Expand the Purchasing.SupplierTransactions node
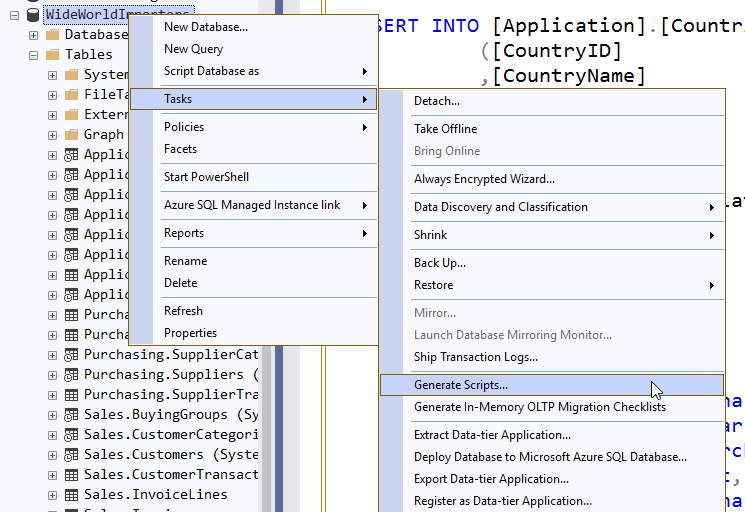The width and height of the screenshot is (745, 512). coord(52,395)
